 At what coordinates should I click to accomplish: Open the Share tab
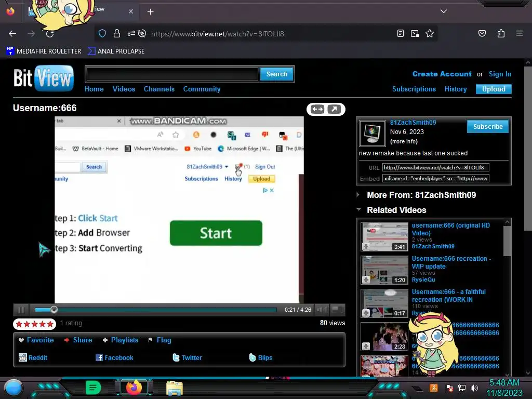78,340
